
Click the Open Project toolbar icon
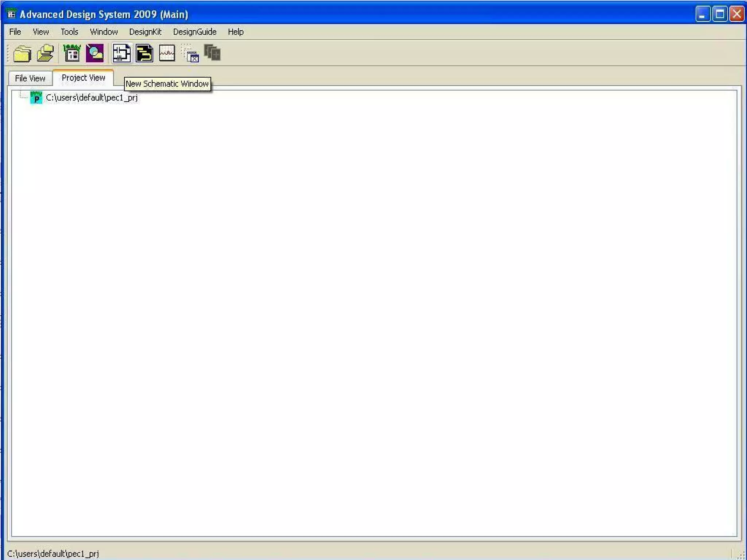[95, 54]
